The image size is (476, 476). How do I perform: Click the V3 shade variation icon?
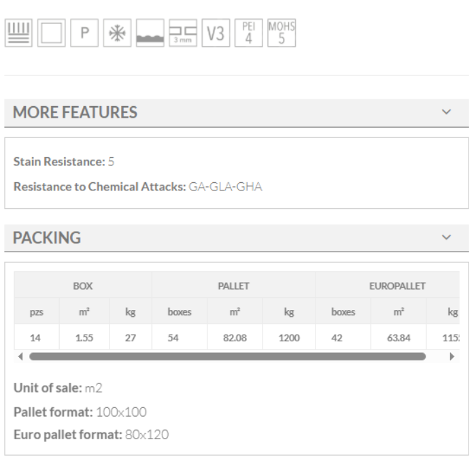pos(216,33)
